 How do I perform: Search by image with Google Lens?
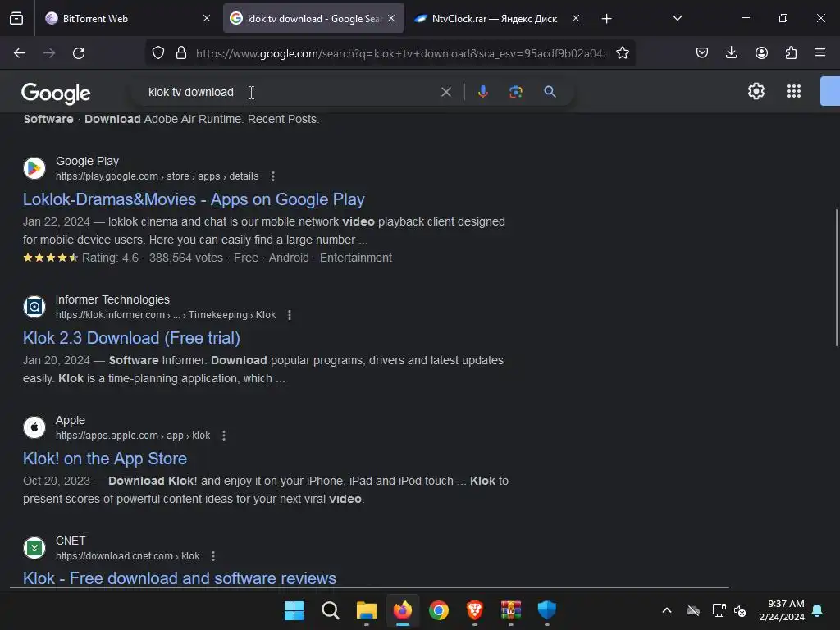tap(515, 92)
